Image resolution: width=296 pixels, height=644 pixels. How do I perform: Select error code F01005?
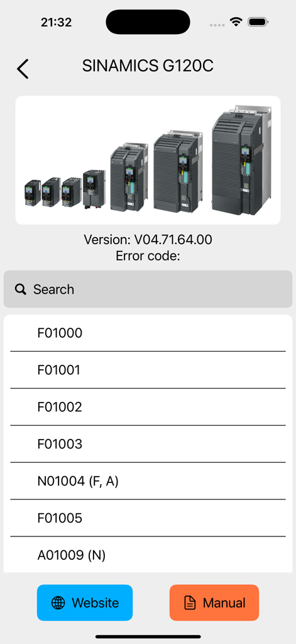click(148, 518)
